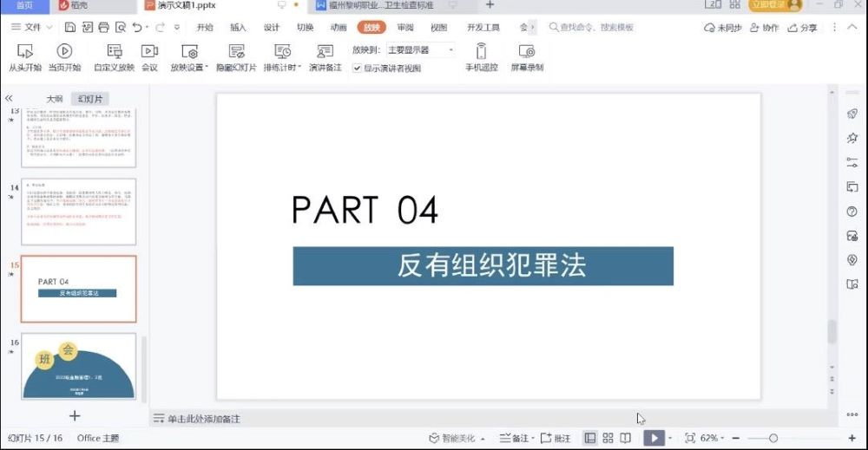Image resolution: width=868 pixels, height=450 pixels.
Task: Toggle normal view button in status bar
Action: [x=590, y=438]
